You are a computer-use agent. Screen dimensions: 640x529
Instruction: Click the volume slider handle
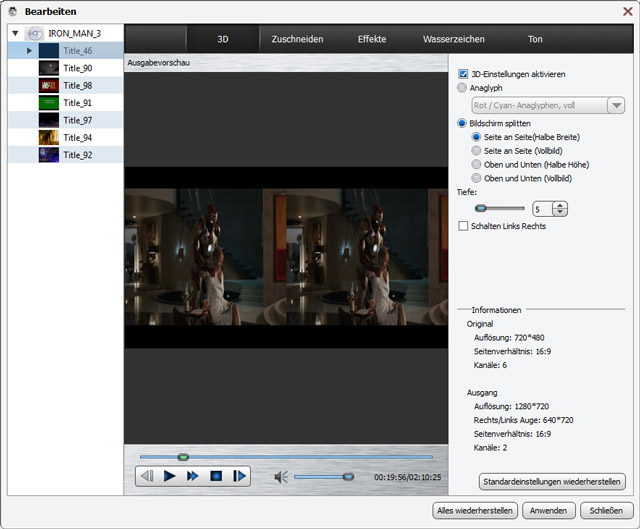coord(348,476)
